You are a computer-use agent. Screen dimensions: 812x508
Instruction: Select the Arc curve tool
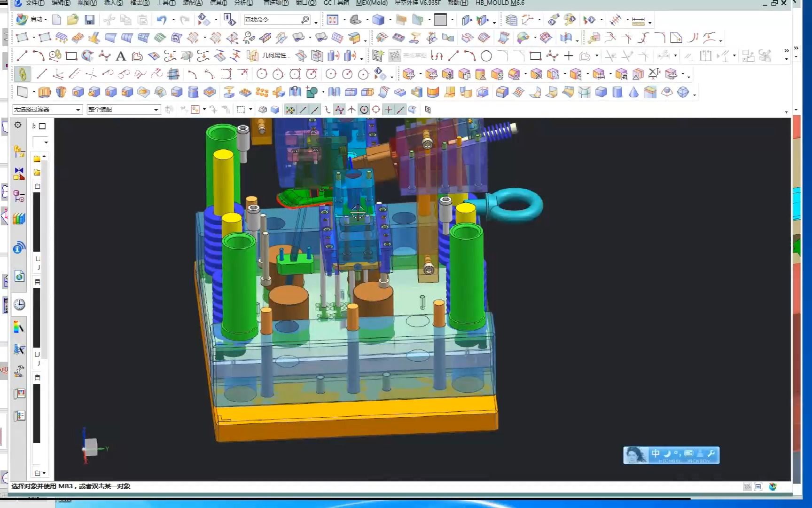39,56
